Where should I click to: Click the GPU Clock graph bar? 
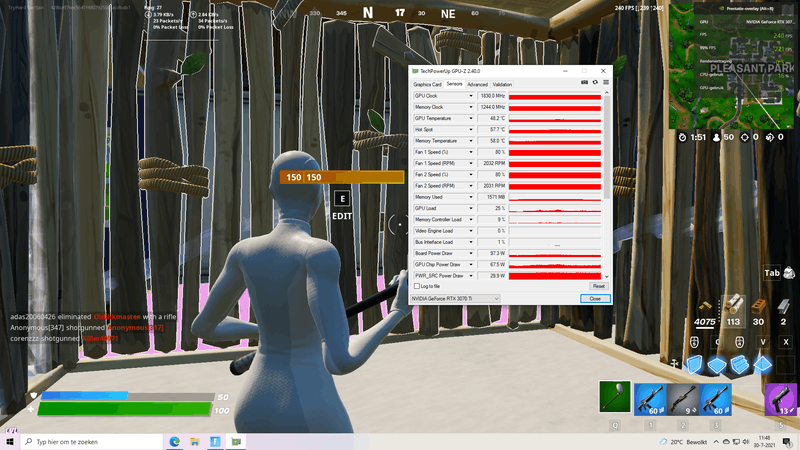click(555, 96)
